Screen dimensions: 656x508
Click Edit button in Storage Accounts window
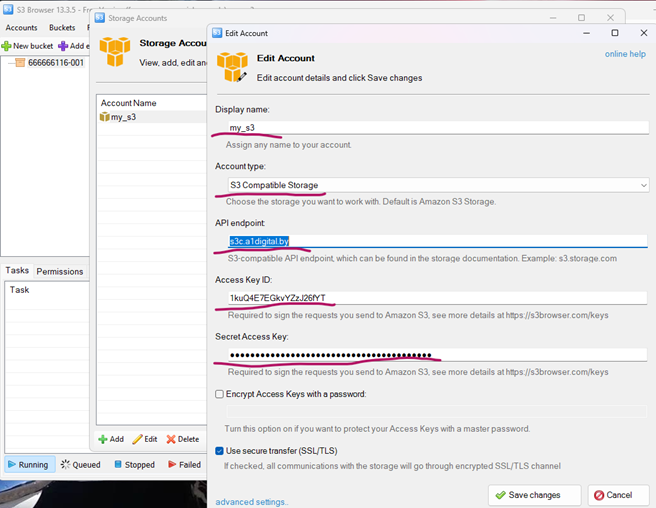145,439
